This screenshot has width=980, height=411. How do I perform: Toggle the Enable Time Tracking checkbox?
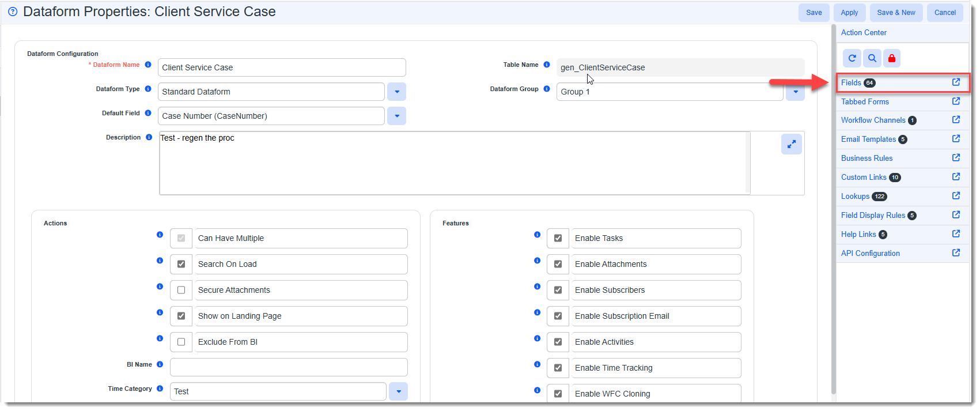(558, 368)
